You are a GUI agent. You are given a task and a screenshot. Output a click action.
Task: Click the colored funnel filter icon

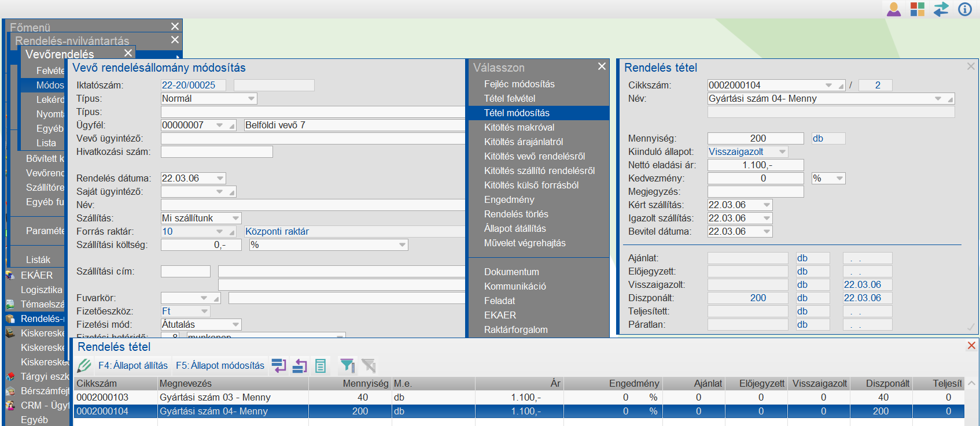347,365
